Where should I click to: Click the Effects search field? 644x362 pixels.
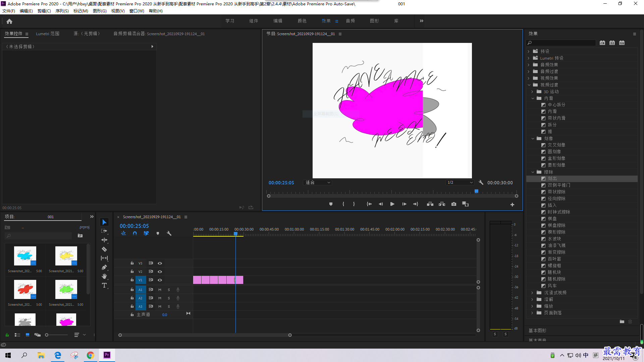(x=561, y=43)
